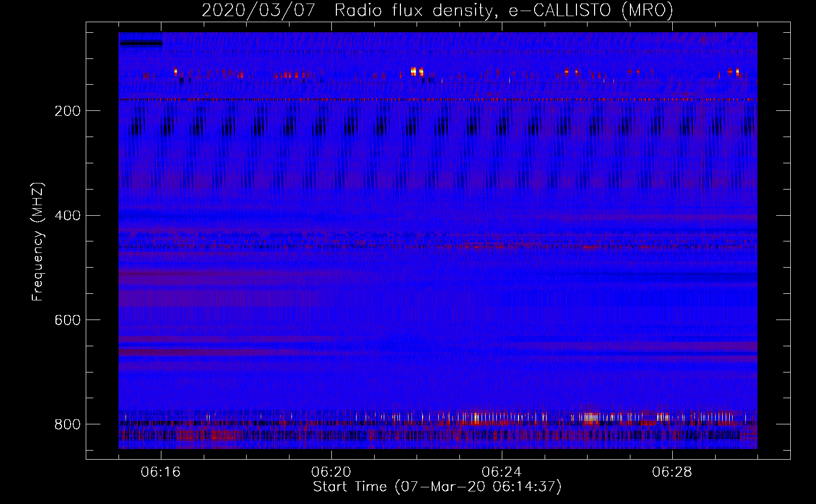816x504 pixels.
Task: Select the 'Start Time (07-Mar-20 06:14:37)' label
Action: (x=437, y=487)
